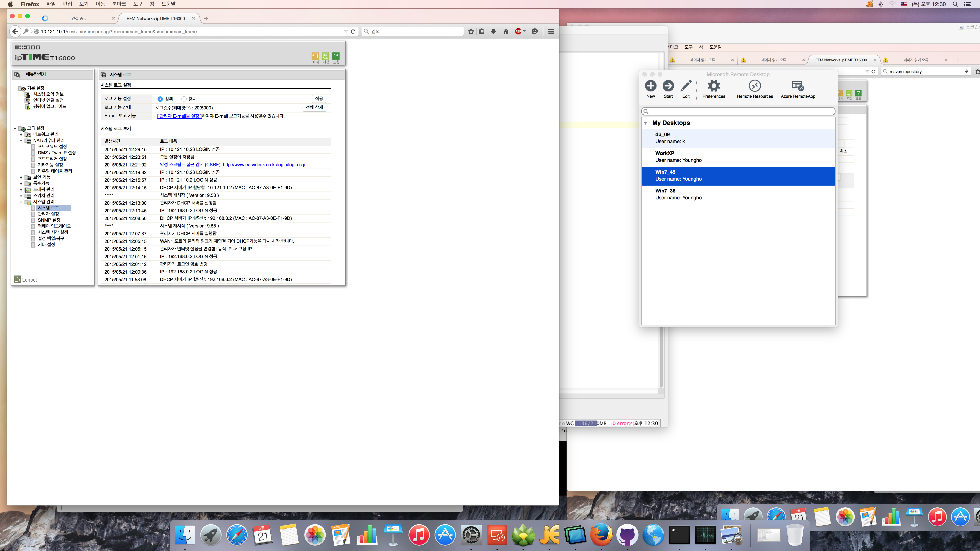Select the 중지 radio button
The height and width of the screenshot is (551, 980).
[184, 99]
